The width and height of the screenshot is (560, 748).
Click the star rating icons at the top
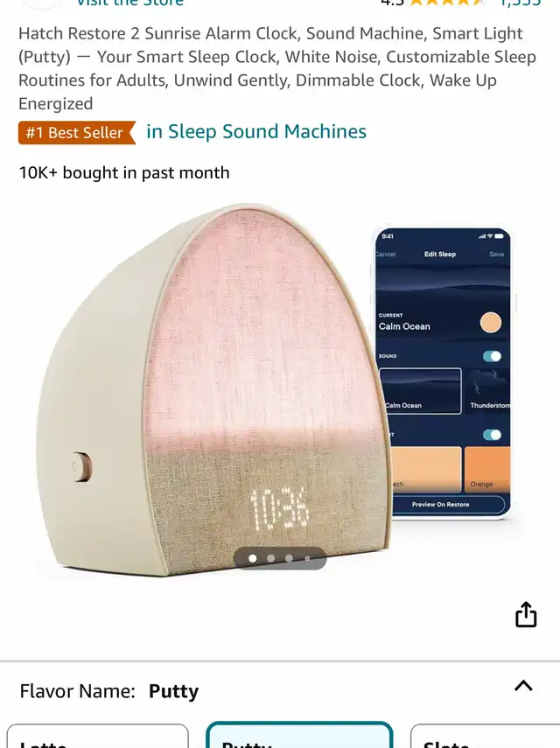(x=447, y=3)
